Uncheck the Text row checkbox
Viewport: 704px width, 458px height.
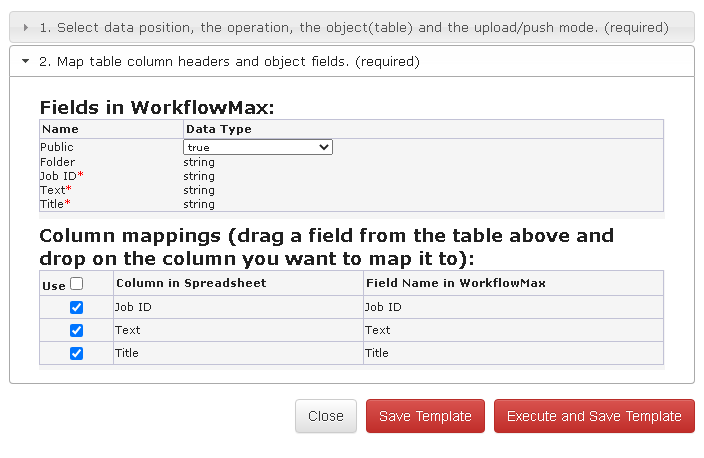(76, 330)
